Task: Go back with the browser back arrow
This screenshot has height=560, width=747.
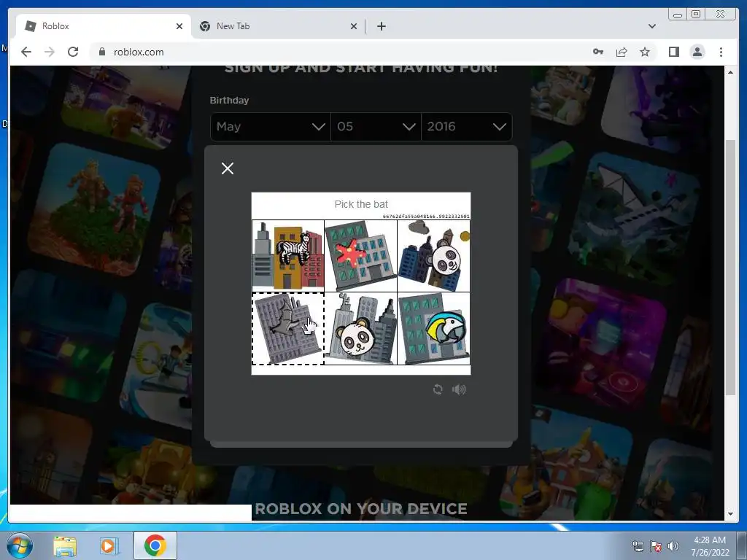Action: 26,52
